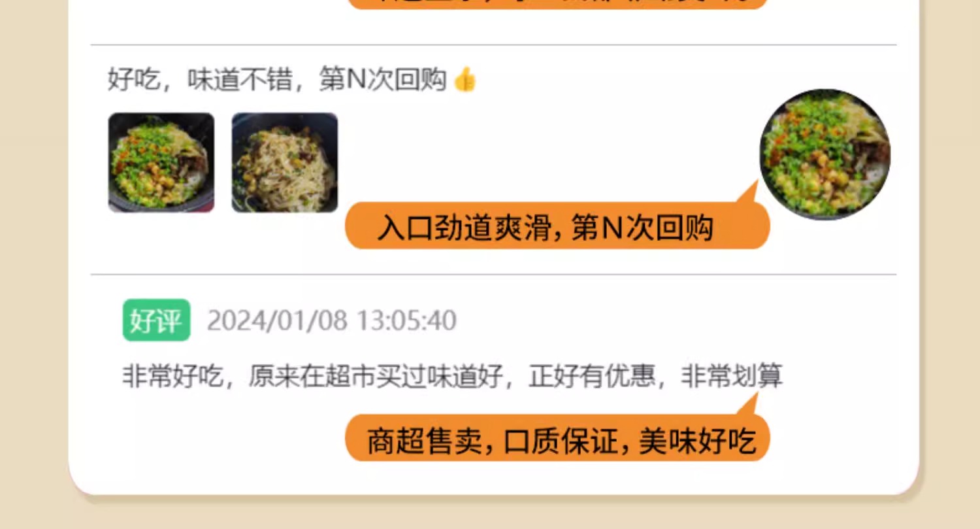Click the divider line above the 好吃 review
Screen dimensions: 980x529
(493, 45)
